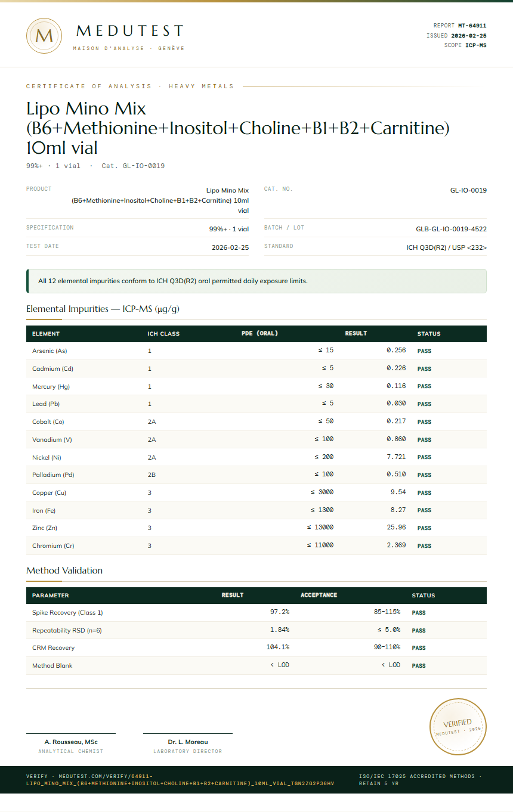Click the ACCEPTANCE column header
This screenshot has height=812, width=513.
coord(319,595)
